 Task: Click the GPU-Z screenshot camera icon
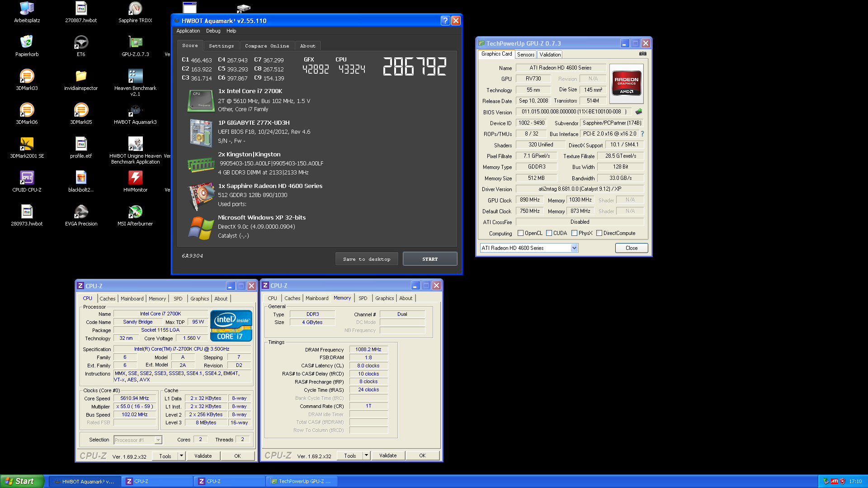642,54
